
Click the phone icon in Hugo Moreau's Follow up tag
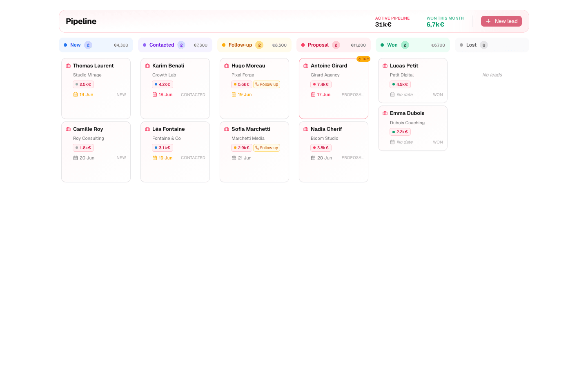pyautogui.click(x=257, y=85)
